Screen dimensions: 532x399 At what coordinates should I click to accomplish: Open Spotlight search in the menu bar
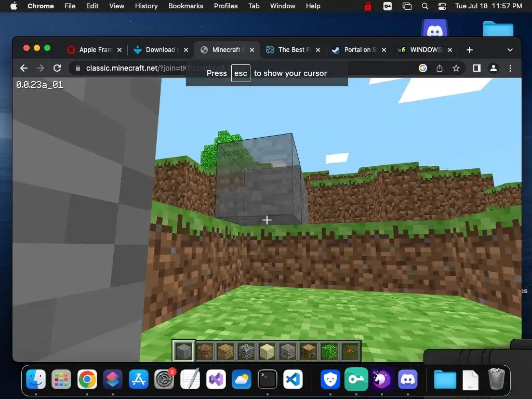425,6
